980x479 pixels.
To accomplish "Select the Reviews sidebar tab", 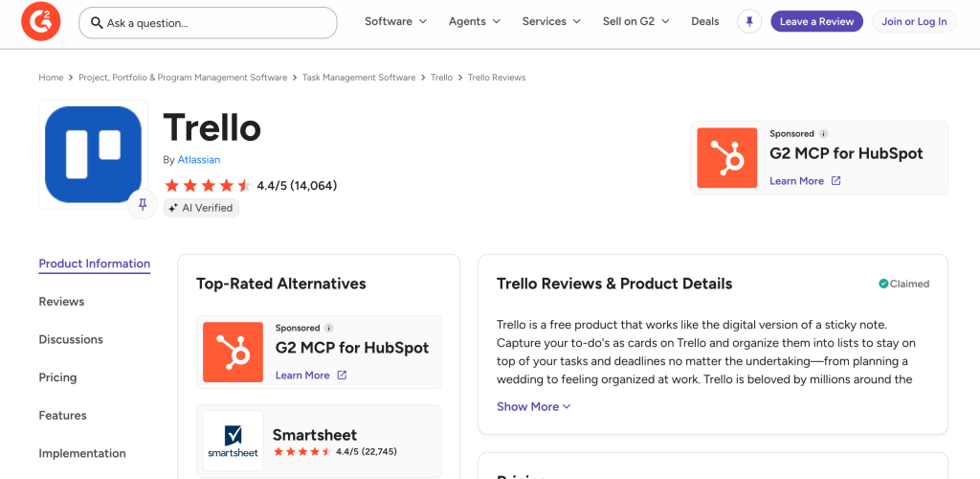I will [61, 302].
